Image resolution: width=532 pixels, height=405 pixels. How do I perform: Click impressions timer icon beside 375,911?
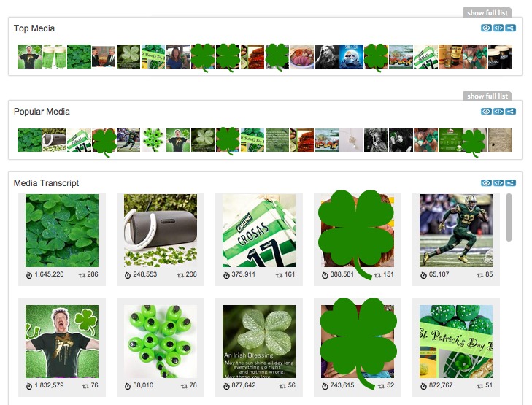click(226, 275)
